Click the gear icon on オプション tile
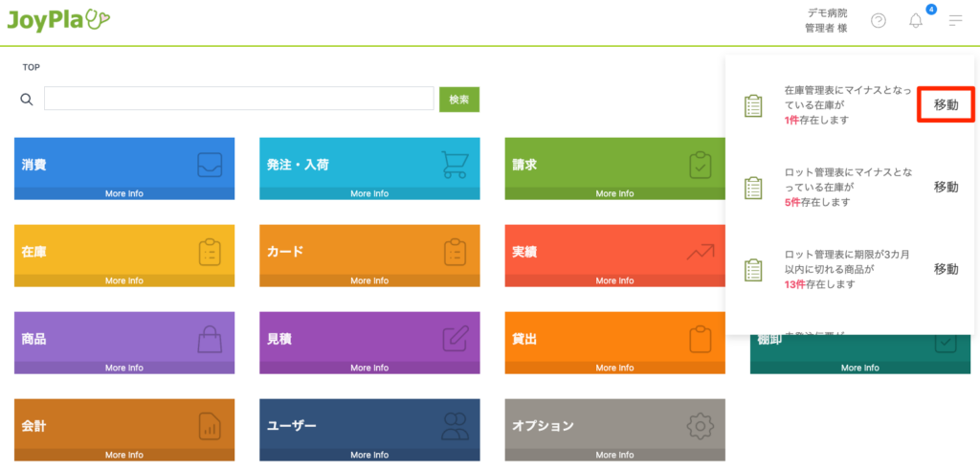Viewport: 980px width, 471px height. click(x=701, y=426)
